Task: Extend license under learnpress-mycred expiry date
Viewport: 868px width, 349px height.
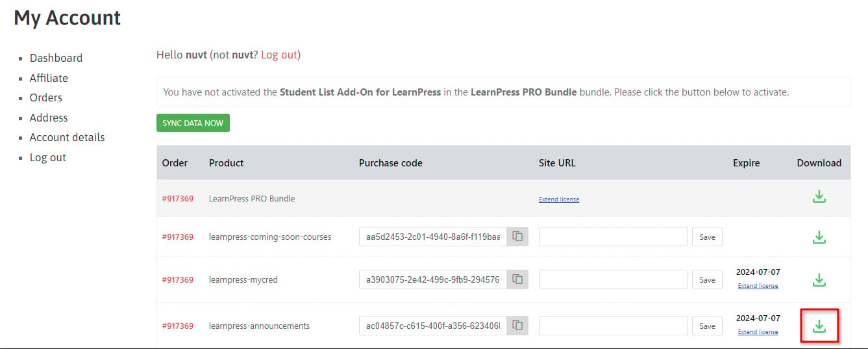Action: [x=758, y=286]
